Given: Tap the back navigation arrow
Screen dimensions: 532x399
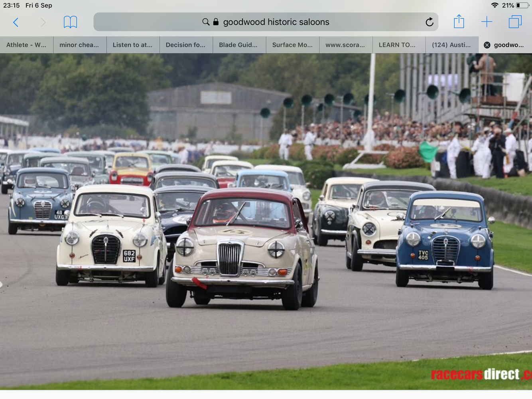Looking at the screenshot, I should (x=16, y=22).
